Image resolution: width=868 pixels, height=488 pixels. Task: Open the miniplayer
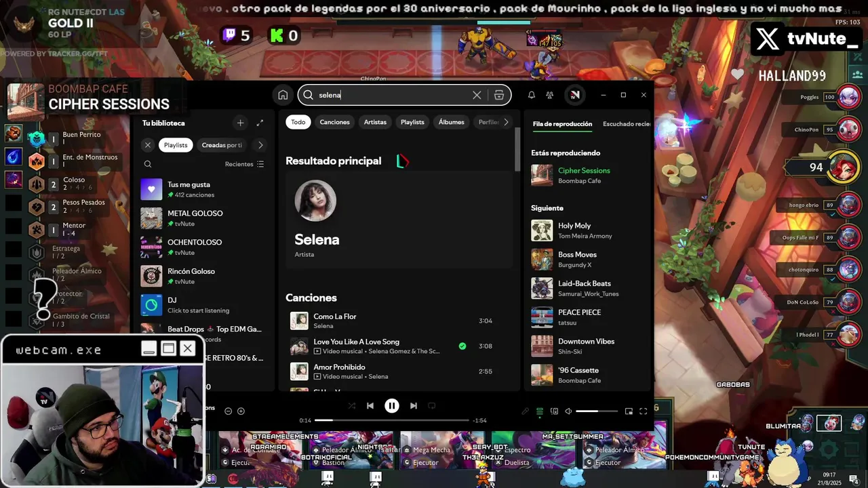[x=629, y=411]
